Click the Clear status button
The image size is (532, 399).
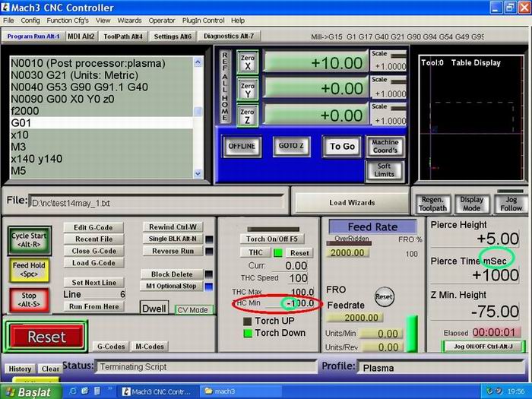[50, 369]
